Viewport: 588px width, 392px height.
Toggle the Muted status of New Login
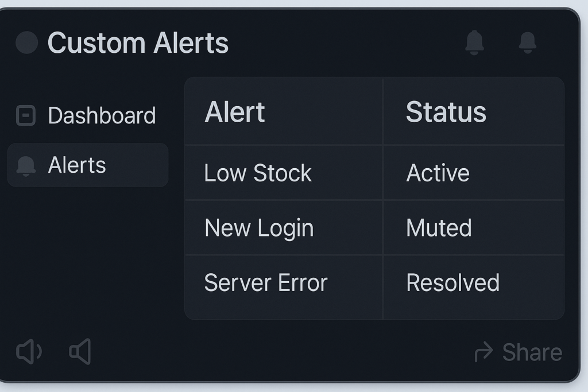point(439,228)
